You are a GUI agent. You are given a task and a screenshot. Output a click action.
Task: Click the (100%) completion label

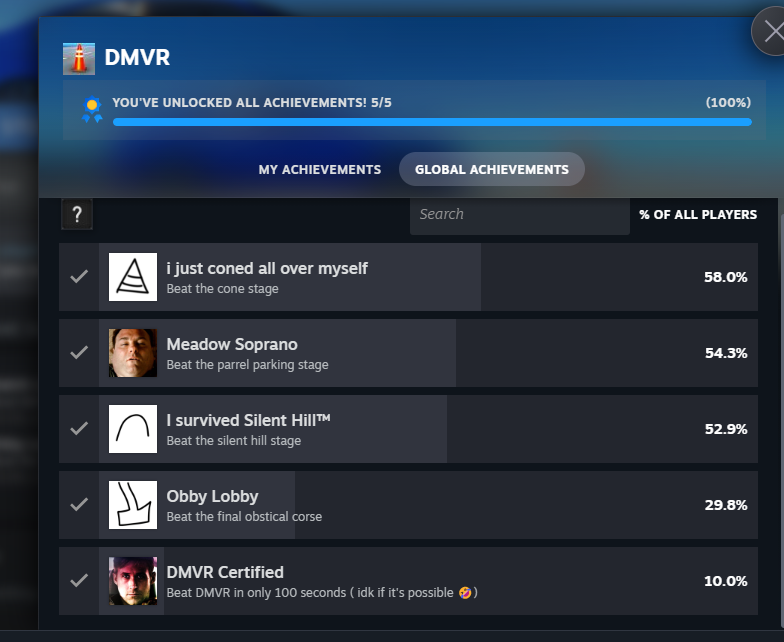pos(728,102)
